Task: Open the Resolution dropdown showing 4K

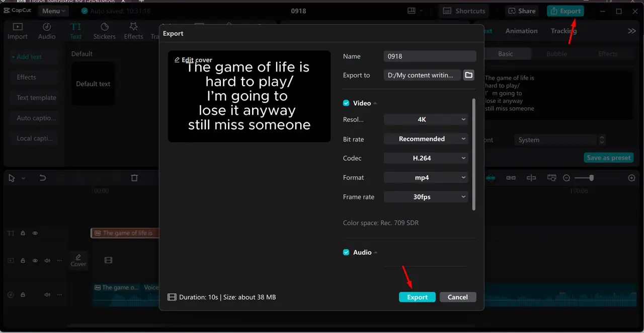Action: 426,119
